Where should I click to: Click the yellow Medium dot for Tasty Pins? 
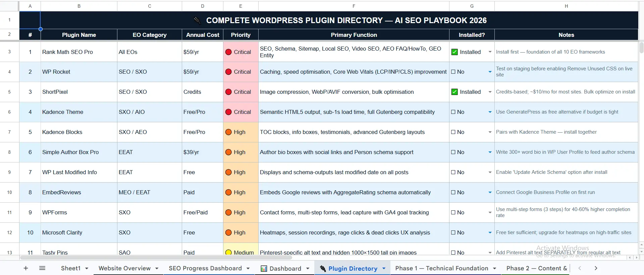229,252
